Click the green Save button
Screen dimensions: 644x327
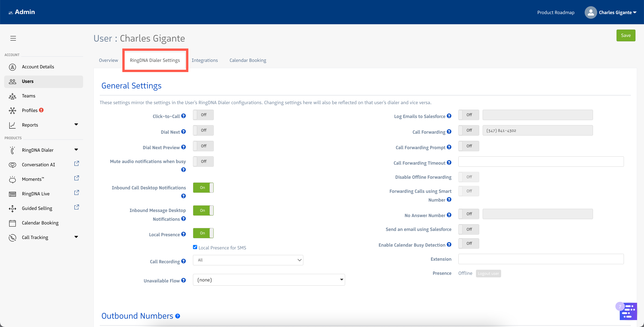[626, 36]
